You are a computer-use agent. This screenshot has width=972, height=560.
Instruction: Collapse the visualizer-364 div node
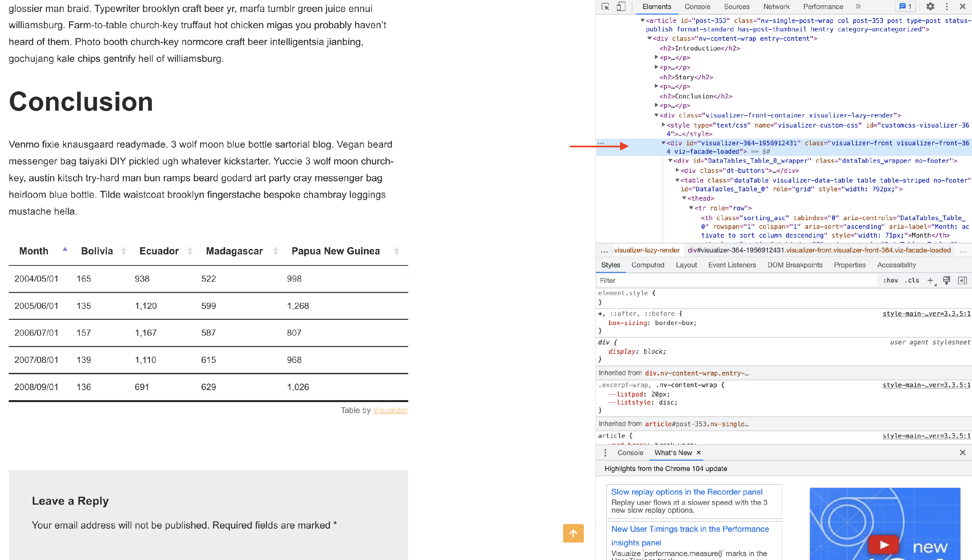pos(663,143)
